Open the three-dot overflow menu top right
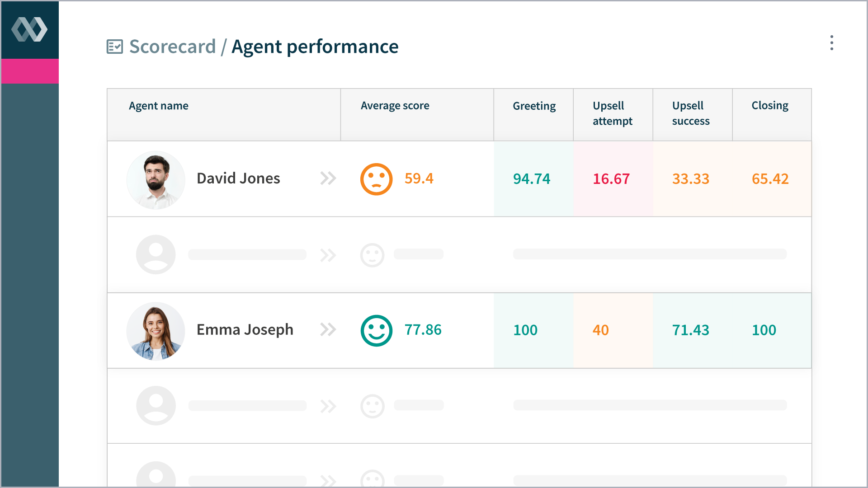 click(x=832, y=44)
